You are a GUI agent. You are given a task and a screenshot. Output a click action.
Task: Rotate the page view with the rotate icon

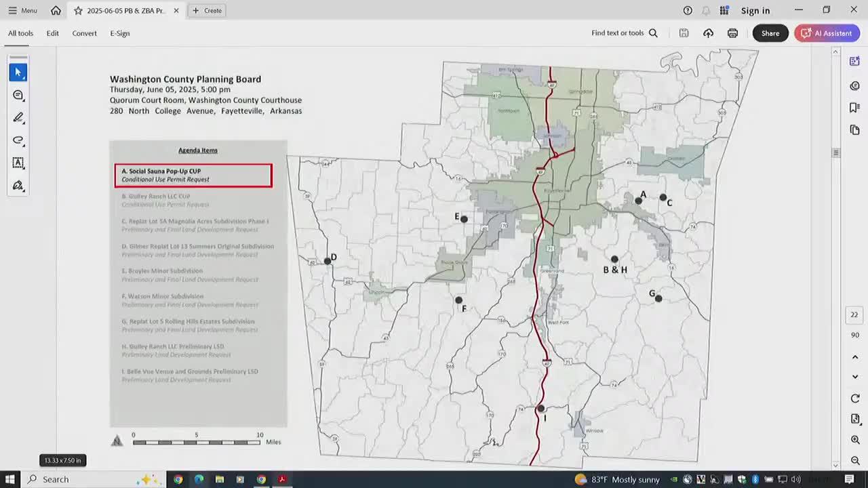[x=855, y=399]
